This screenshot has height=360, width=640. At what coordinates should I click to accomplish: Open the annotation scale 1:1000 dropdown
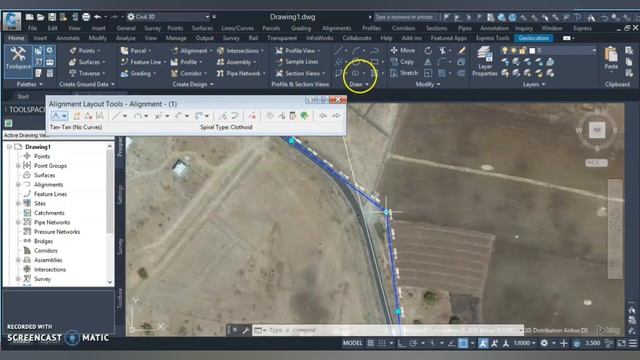pos(524,343)
